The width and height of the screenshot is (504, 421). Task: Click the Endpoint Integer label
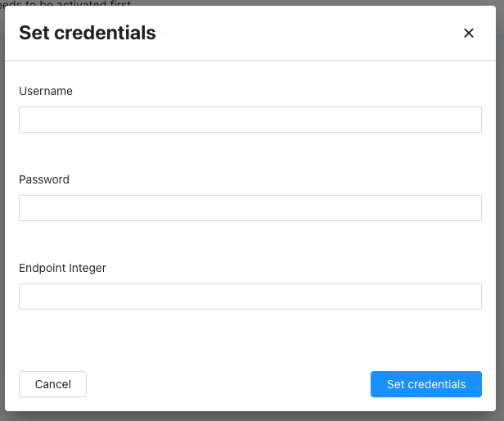[x=63, y=268]
